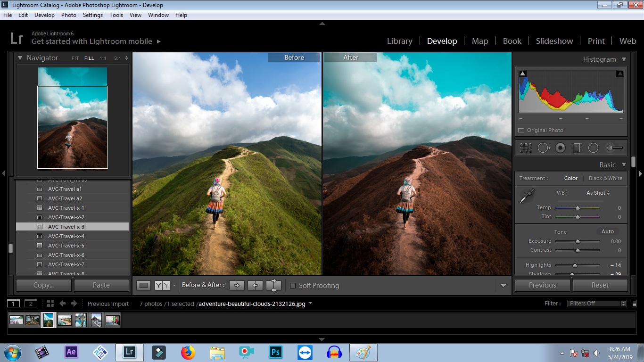Switch to the Print module

(x=596, y=41)
